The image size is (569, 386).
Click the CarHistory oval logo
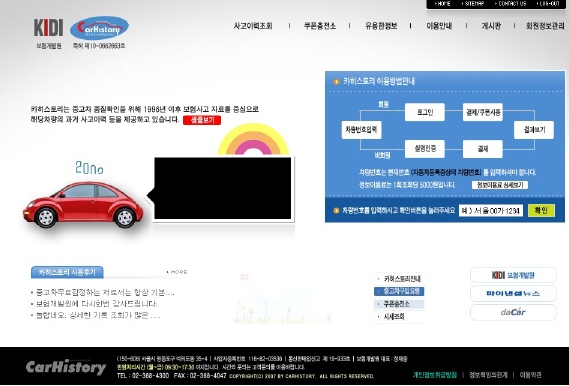pyautogui.click(x=99, y=28)
